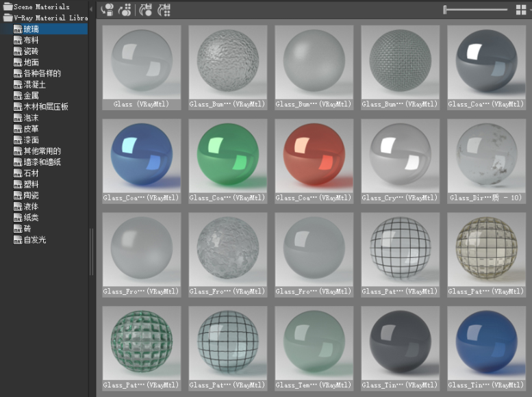Viewport: 532px width, 397px height.
Task: Open the 金属 category
Action: 26,96
